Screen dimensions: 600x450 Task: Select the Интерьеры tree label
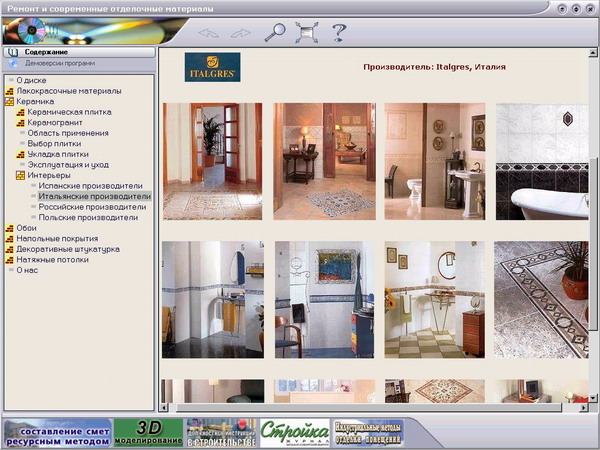click(49, 175)
